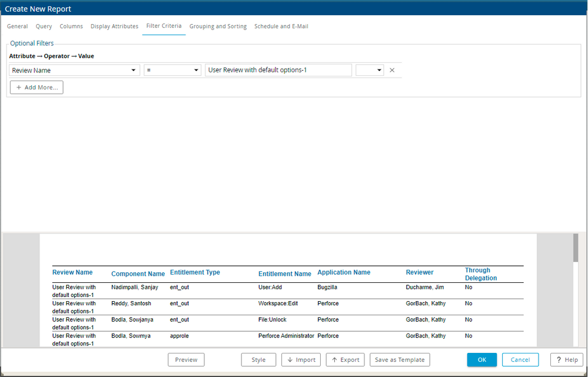
Task: Click 'No' in the Bodla, Sowmya row
Action: 469,336
